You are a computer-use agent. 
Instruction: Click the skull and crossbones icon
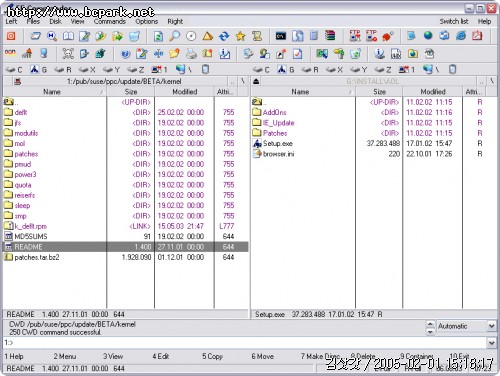(68, 54)
